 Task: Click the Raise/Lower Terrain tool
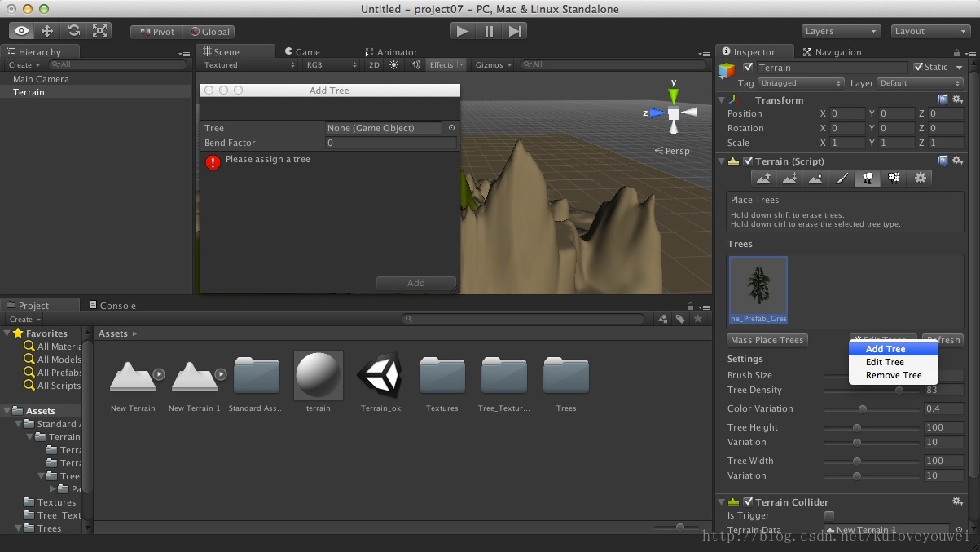pos(763,178)
